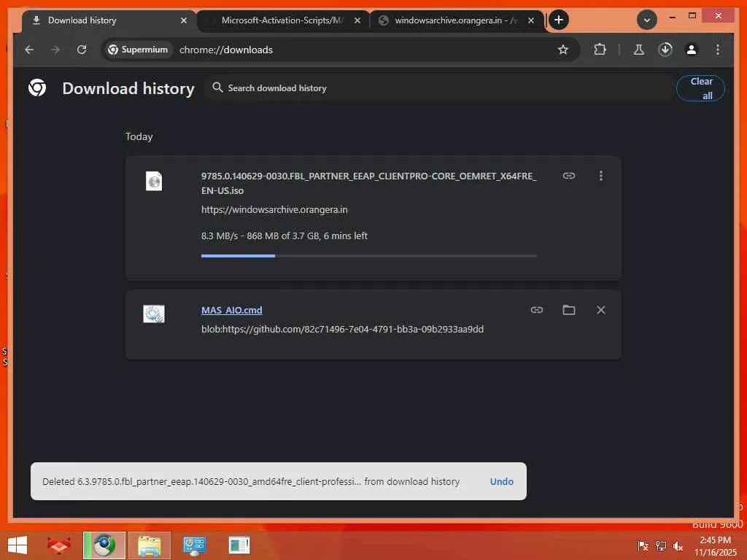This screenshot has width=747, height=560.
Task: Open a new tab with plus button
Action: tap(559, 20)
